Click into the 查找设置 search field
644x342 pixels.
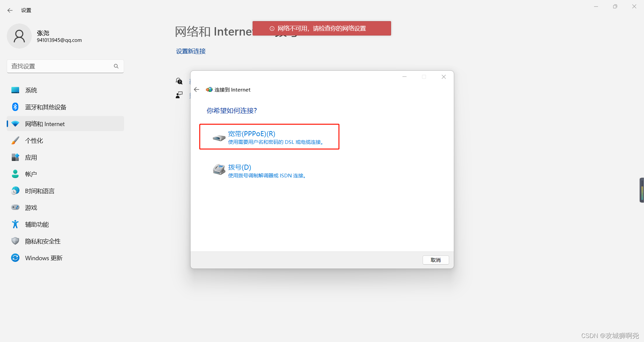[x=65, y=66]
